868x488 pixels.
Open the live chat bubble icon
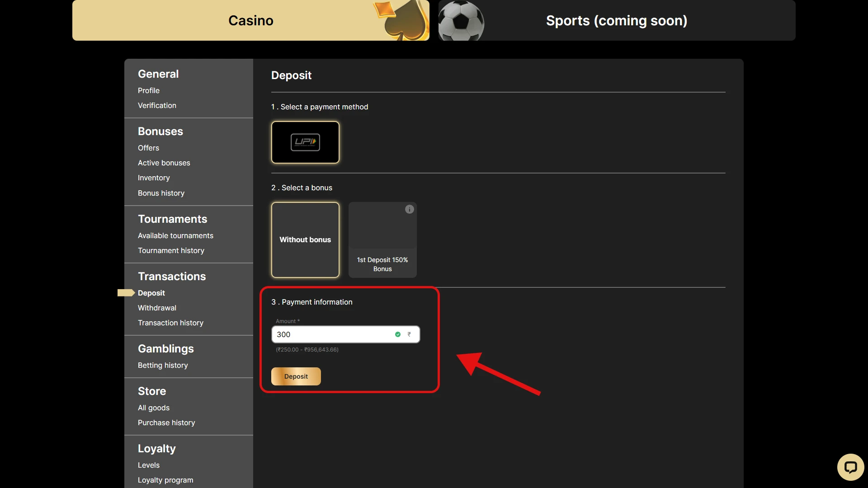coord(850,467)
